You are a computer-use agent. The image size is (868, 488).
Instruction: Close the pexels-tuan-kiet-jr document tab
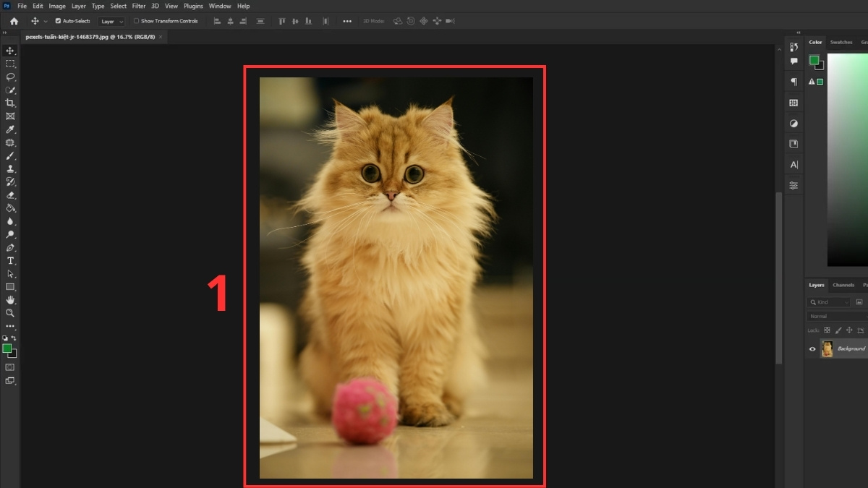(161, 36)
